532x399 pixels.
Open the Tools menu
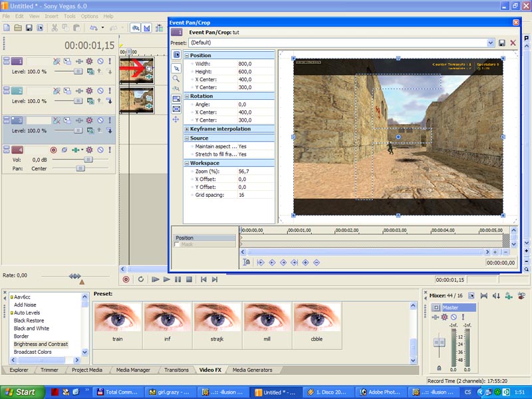[x=70, y=16]
